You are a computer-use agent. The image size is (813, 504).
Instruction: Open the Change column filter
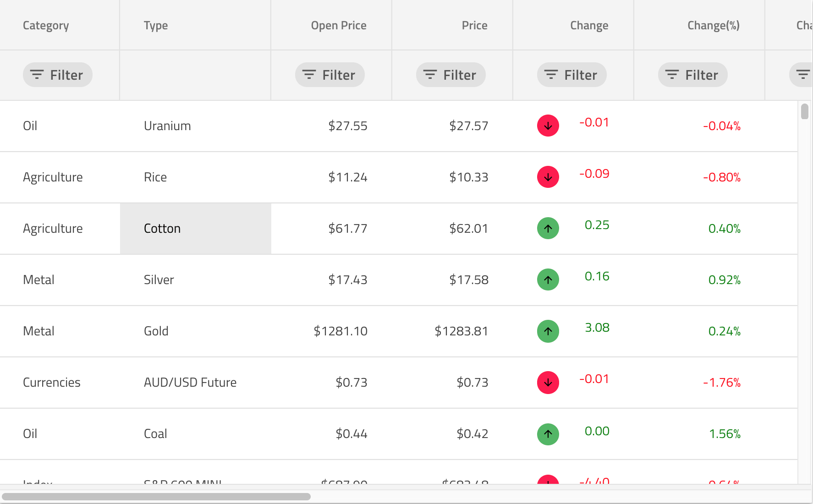(572, 75)
